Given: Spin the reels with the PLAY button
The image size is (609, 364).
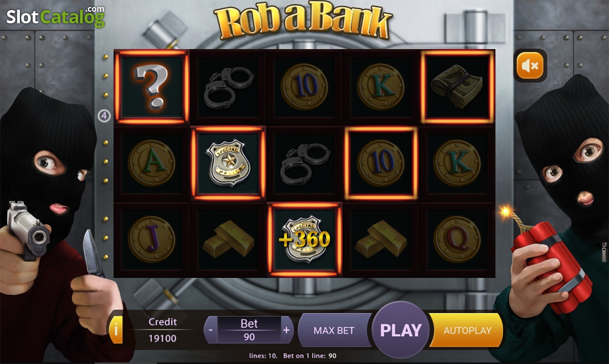Looking at the screenshot, I should [x=401, y=330].
